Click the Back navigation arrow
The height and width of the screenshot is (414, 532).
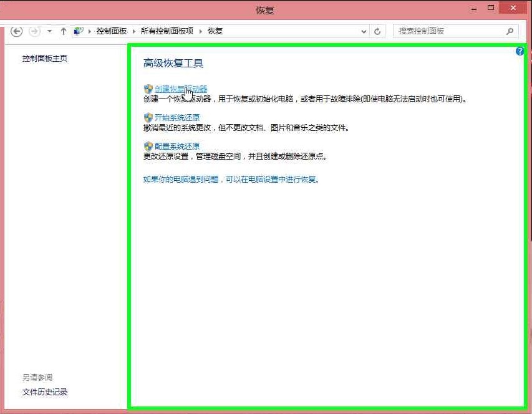(x=17, y=31)
